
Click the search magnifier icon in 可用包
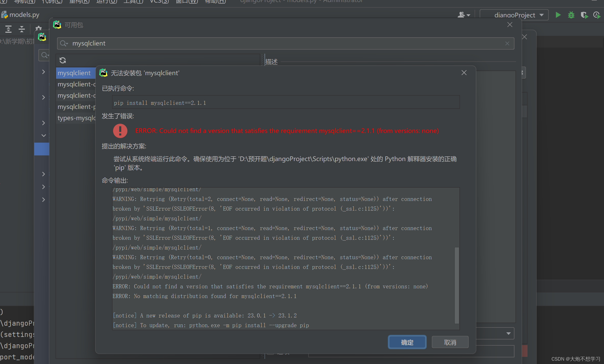(x=64, y=43)
